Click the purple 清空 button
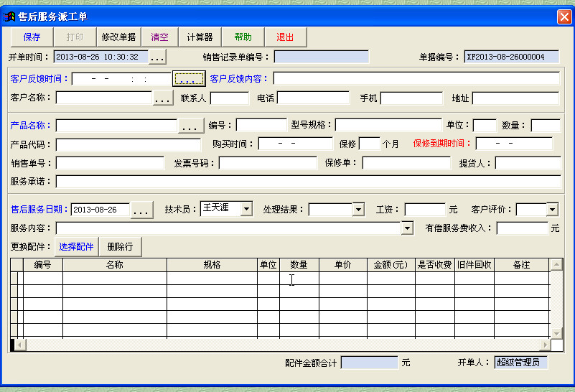575x392 pixels. 159,37
